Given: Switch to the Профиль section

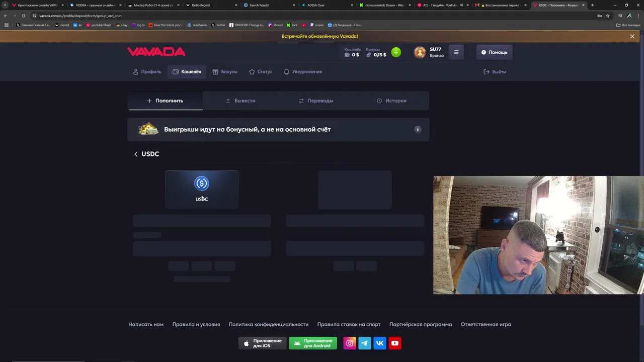Looking at the screenshot, I should [x=147, y=72].
